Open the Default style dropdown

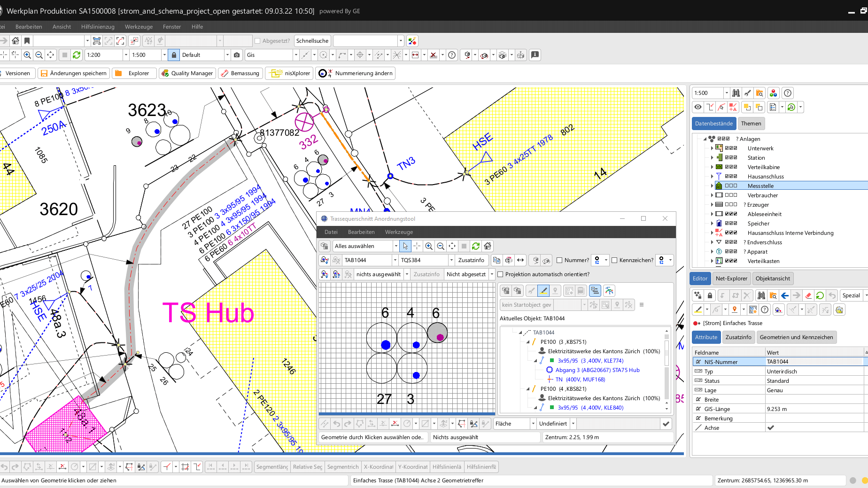[x=227, y=55]
